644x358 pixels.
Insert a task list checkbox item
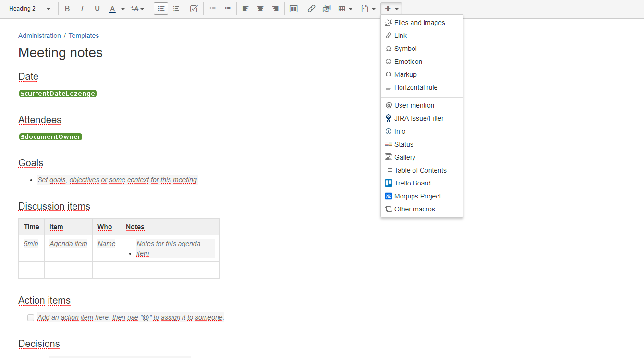point(194,9)
